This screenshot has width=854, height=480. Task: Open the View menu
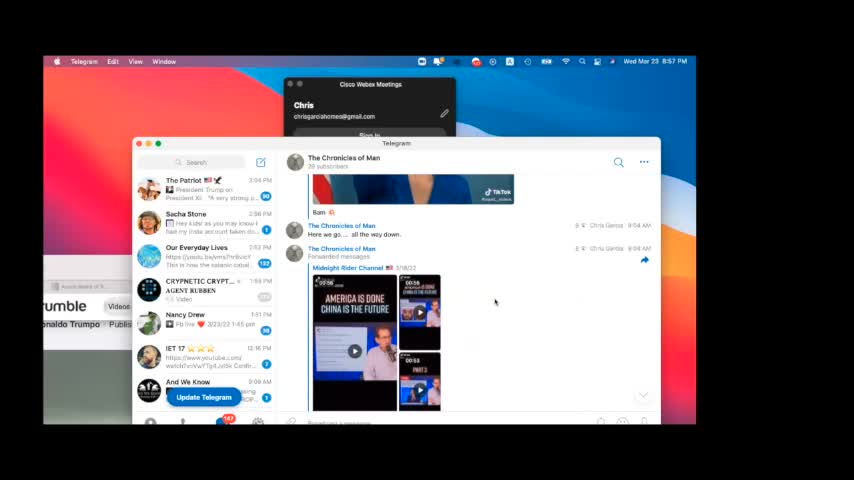pos(136,62)
